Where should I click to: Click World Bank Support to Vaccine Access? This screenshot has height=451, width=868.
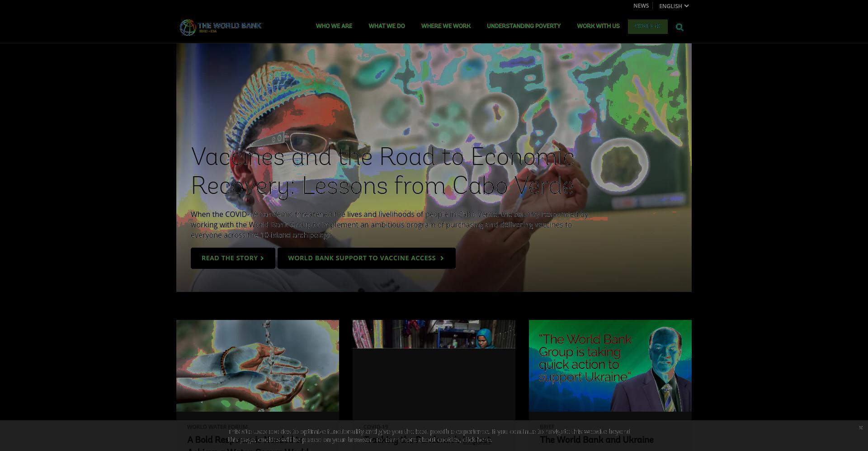point(367,258)
